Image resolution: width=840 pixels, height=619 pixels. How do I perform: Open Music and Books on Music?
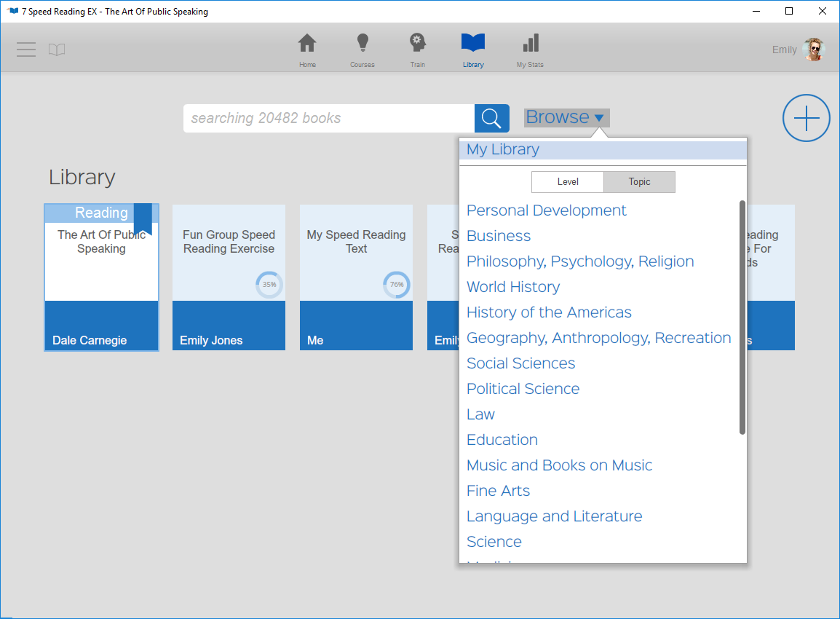(x=559, y=465)
